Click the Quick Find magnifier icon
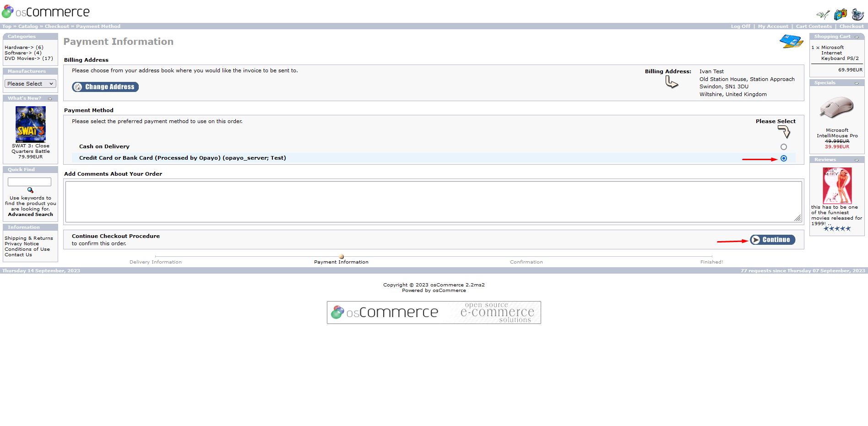868x426 pixels. tap(31, 190)
